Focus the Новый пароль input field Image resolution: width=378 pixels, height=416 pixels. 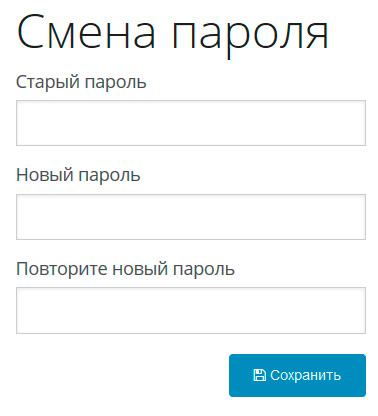coord(191,217)
